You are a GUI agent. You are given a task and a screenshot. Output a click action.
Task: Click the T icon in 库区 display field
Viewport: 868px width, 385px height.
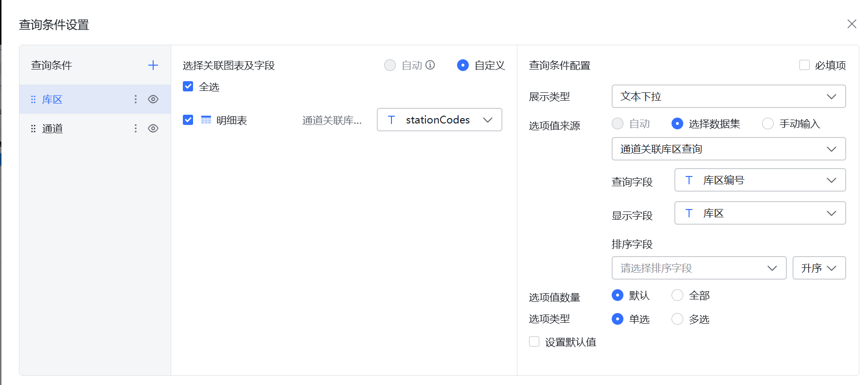coord(689,213)
